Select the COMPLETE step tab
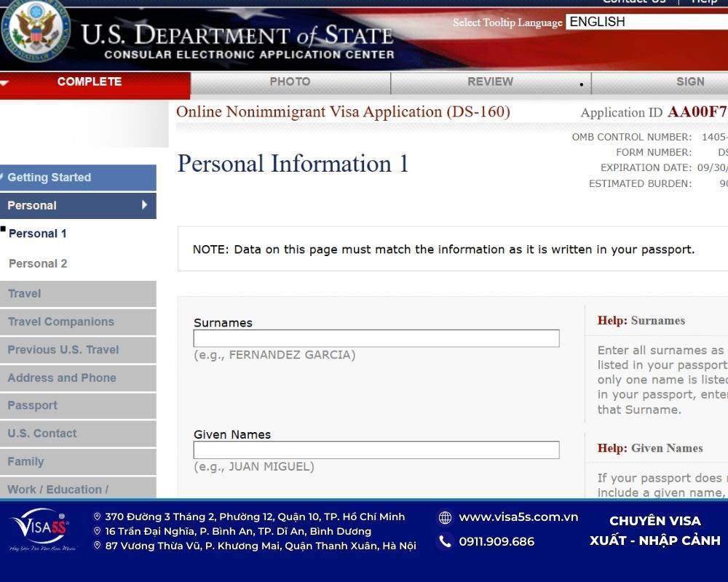The width and height of the screenshot is (728, 582). point(90,82)
